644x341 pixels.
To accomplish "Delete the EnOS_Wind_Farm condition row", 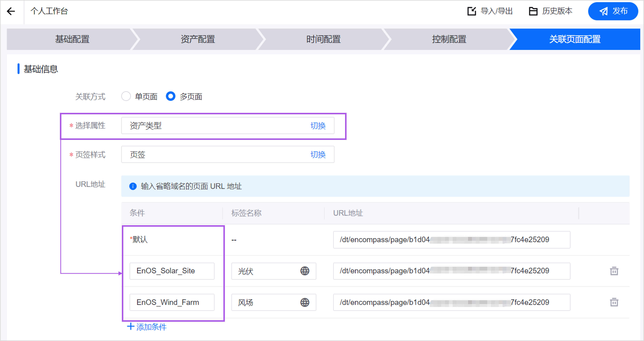I will (x=614, y=302).
